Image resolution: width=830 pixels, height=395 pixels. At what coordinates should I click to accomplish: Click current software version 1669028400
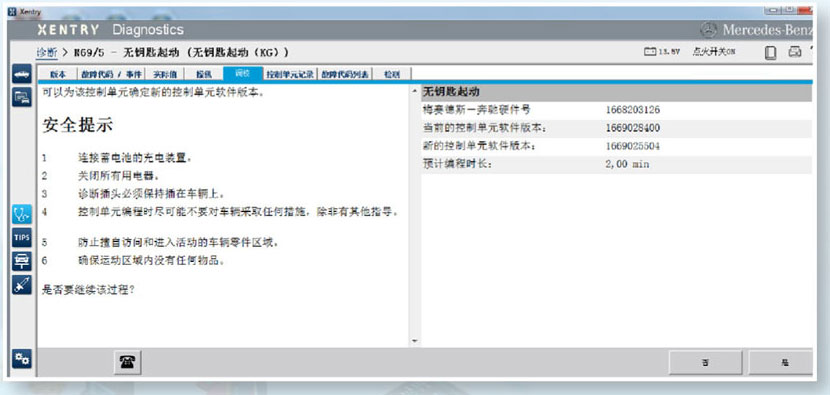click(633, 128)
